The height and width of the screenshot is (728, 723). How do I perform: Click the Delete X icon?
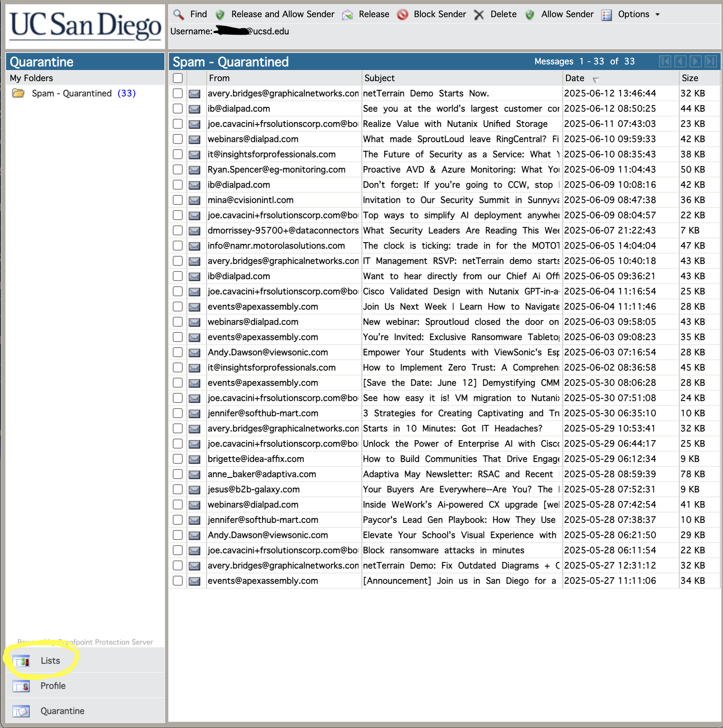[479, 15]
